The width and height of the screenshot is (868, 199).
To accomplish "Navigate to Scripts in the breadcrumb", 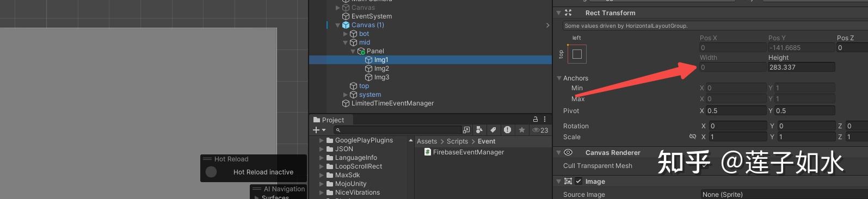I will 457,141.
